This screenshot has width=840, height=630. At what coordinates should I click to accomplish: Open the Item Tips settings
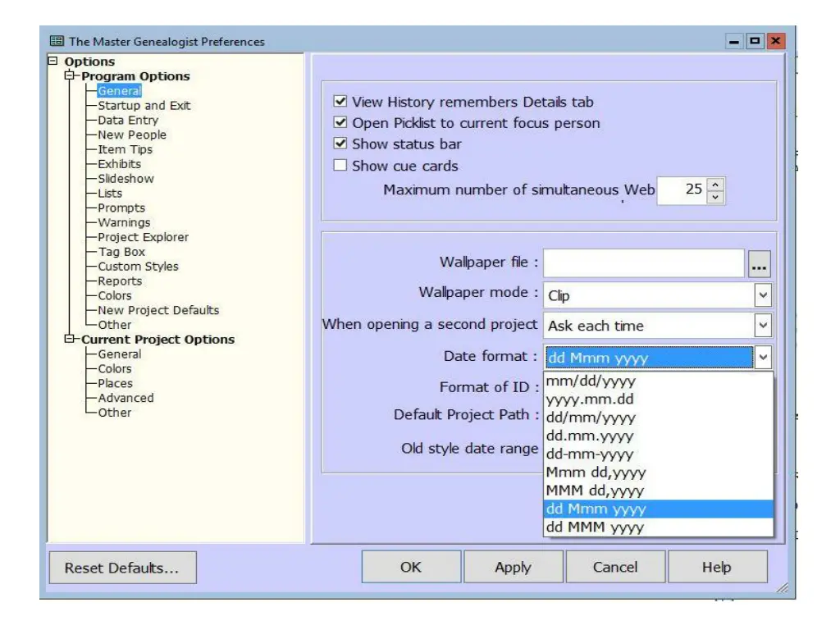[x=125, y=149]
